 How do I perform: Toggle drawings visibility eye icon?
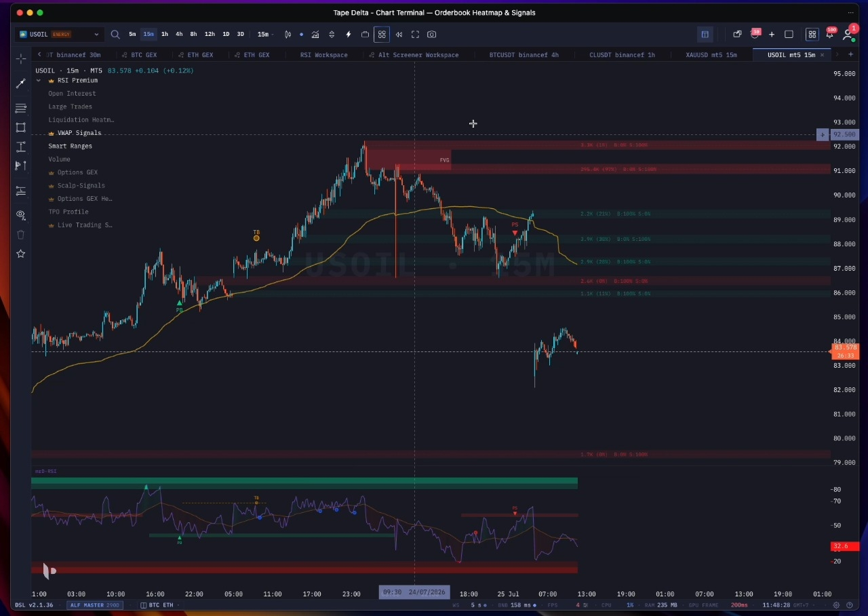point(21,215)
